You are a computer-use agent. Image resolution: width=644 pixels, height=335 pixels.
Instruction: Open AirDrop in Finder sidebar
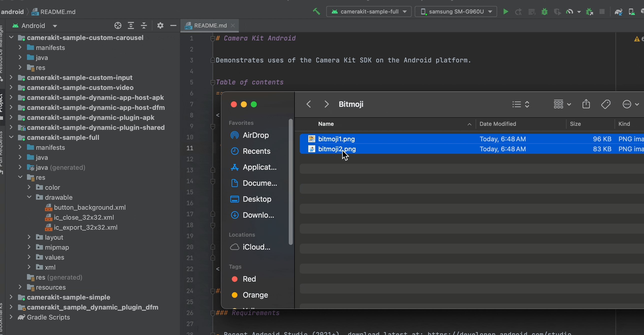tap(256, 135)
